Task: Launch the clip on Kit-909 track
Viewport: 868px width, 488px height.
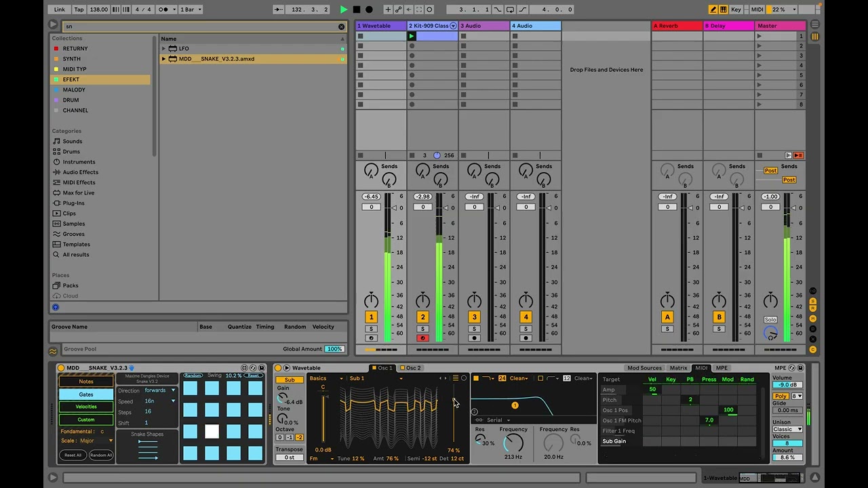Action: (x=412, y=36)
